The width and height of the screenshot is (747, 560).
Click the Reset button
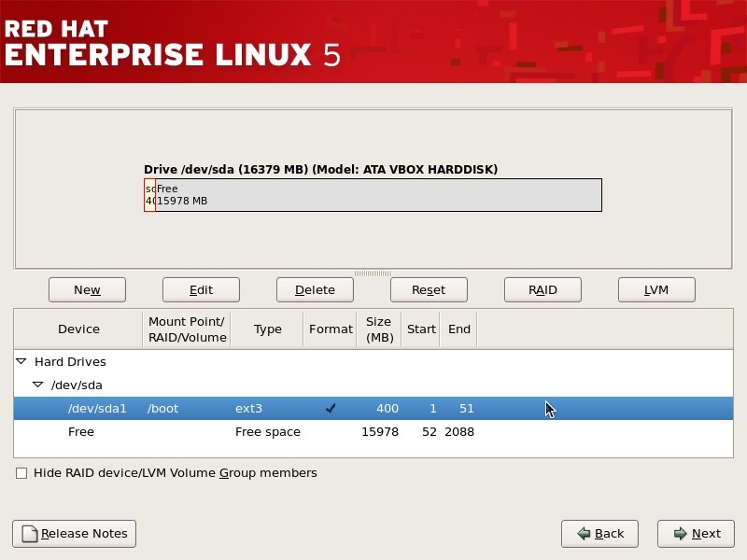click(429, 289)
